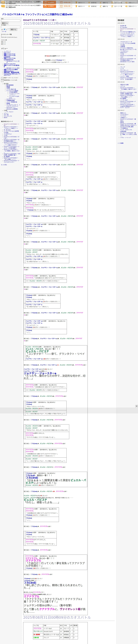Open 会議室 under 掲示板集
Viewport: 138px width, 644px height.
click(8, 88)
